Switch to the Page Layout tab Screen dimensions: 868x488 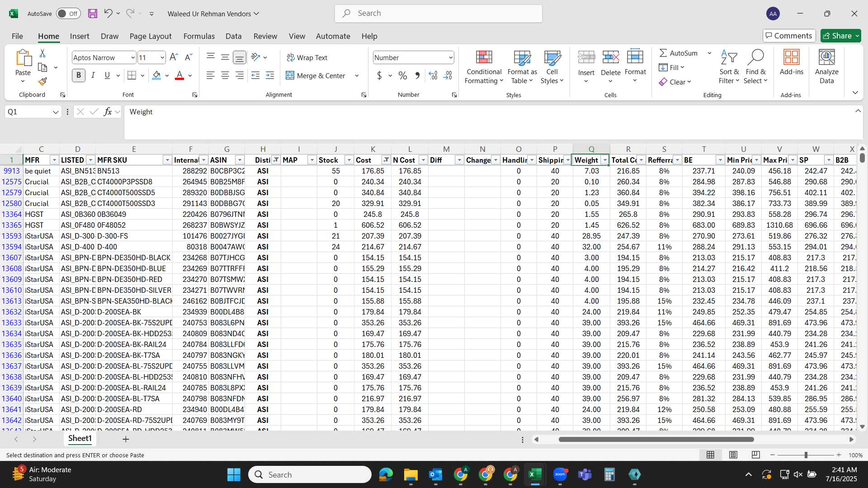coord(151,36)
